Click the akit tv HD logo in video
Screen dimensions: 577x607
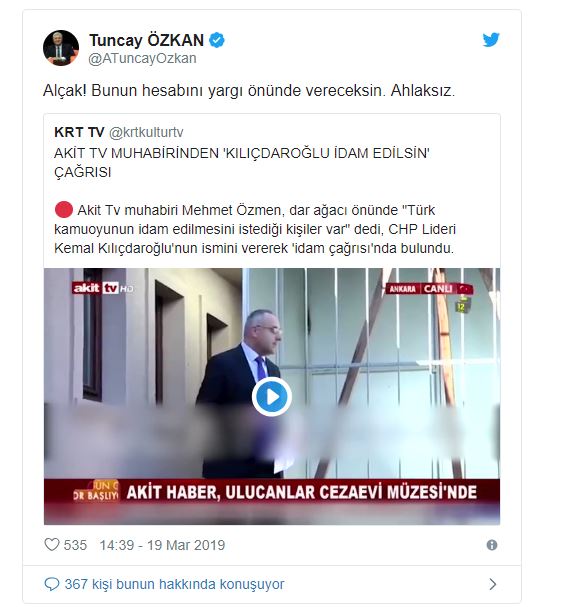point(103,288)
